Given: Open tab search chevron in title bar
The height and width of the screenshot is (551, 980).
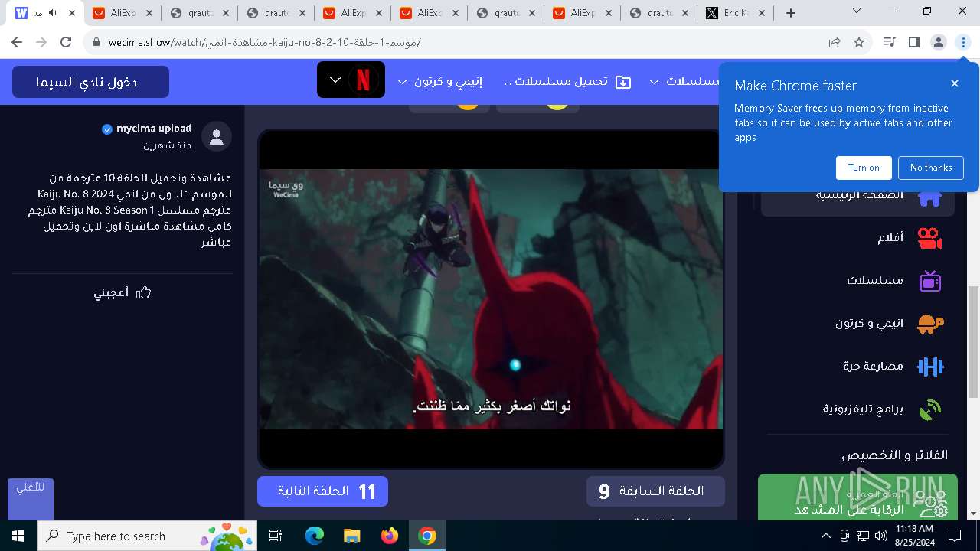Looking at the screenshot, I should (857, 11).
